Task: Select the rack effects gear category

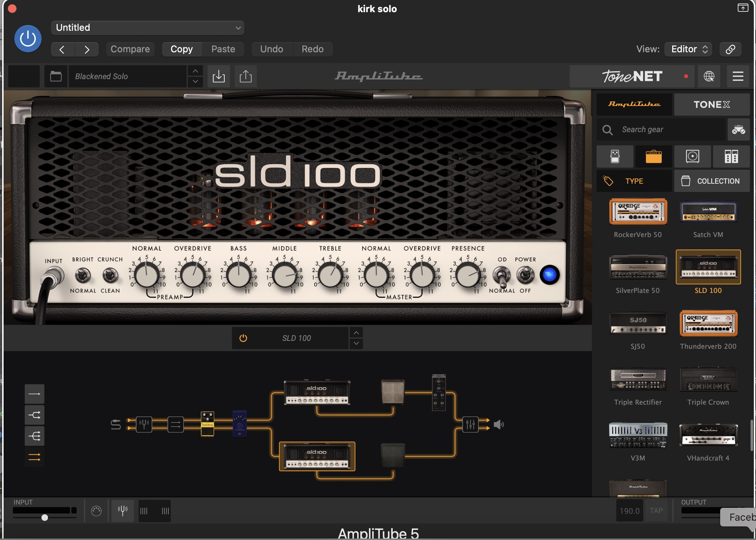Action: click(x=731, y=156)
